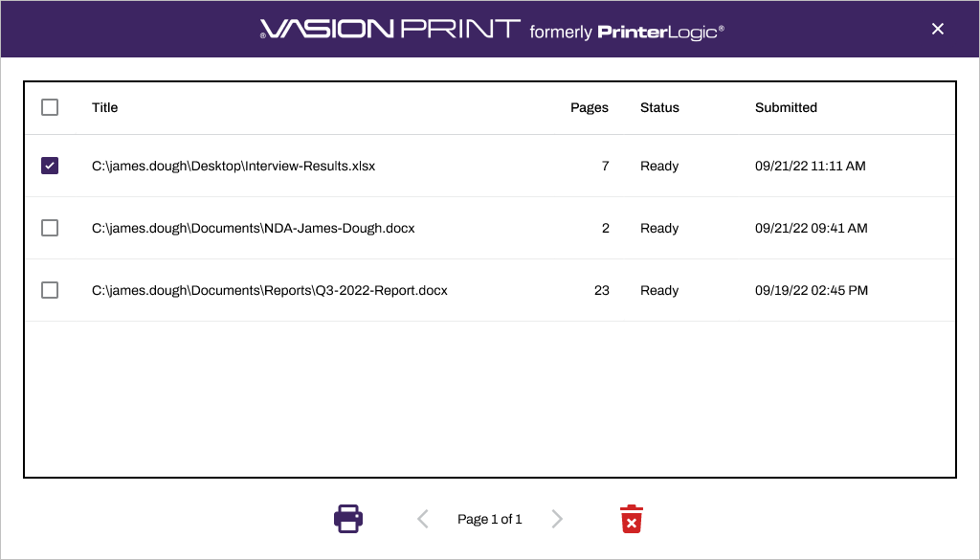Click the Pages column header
This screenshot has height=560, width=980.
click(x=590, y=107)
